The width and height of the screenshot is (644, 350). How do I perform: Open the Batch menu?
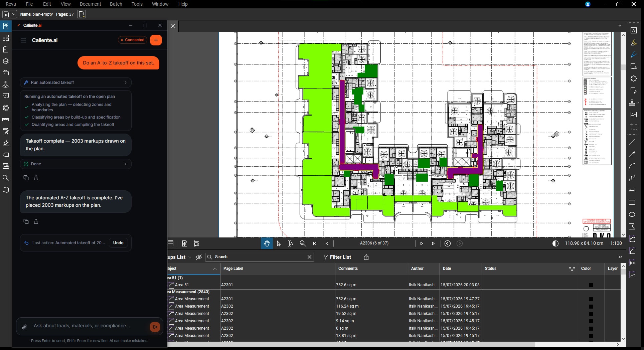click(116, 4)
